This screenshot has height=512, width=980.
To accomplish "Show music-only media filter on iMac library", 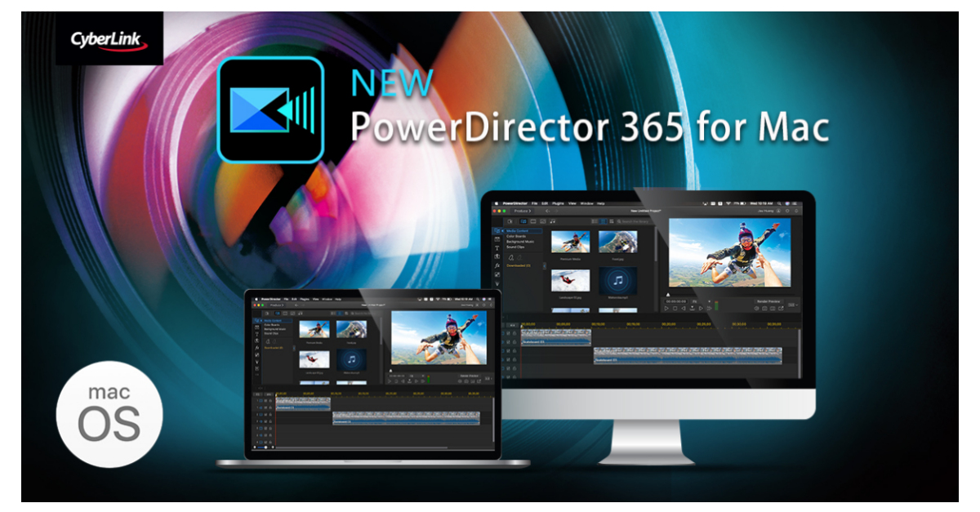I will [553, 221].
